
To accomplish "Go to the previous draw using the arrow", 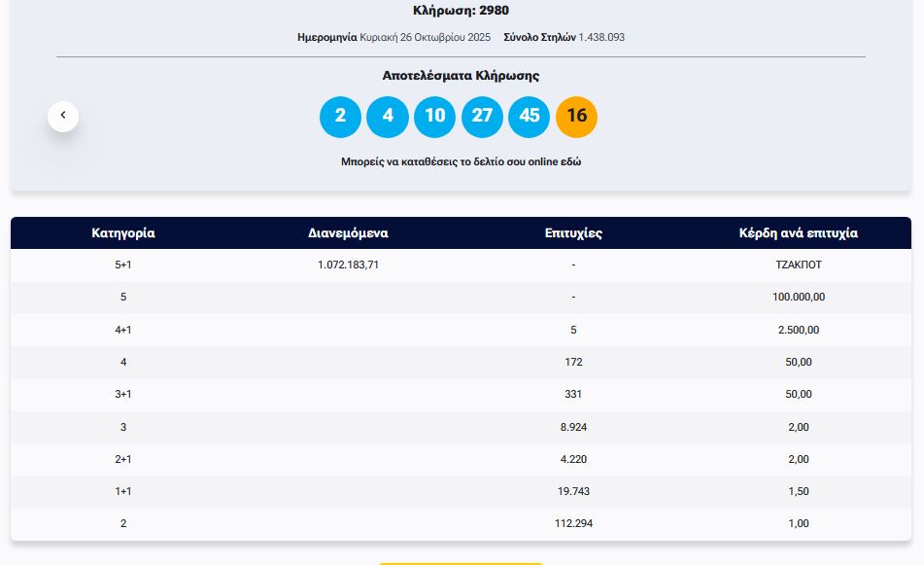I will tap(63, 116).
